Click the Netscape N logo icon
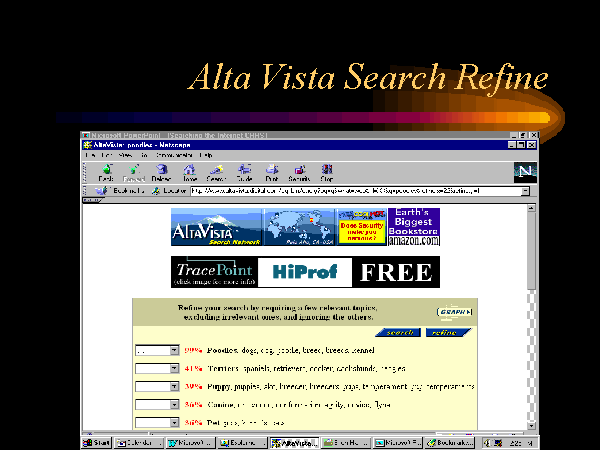Screen dimensions: 600x450 (x=524, y=171)
